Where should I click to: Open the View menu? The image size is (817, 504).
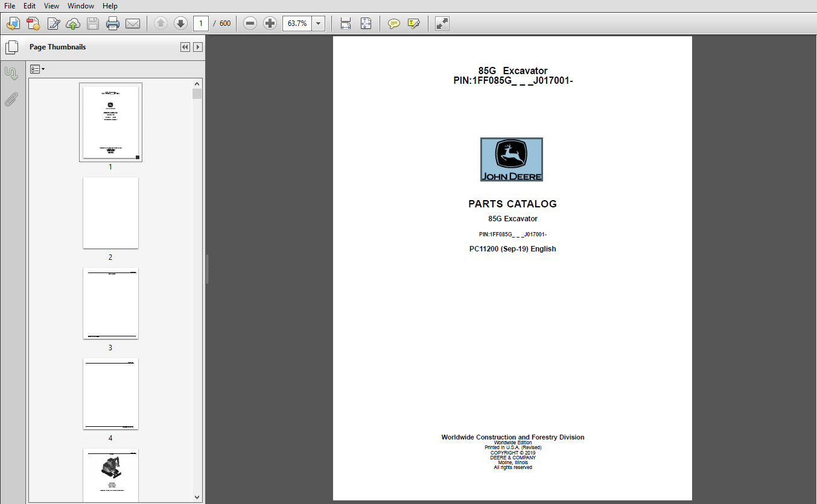(51, 5)
